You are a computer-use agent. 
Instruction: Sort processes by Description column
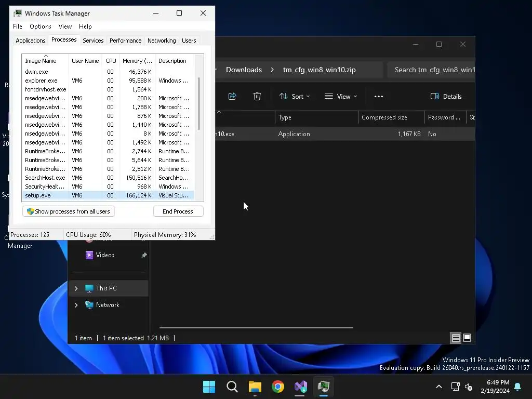pyautogui.click(x=175, y=61)
